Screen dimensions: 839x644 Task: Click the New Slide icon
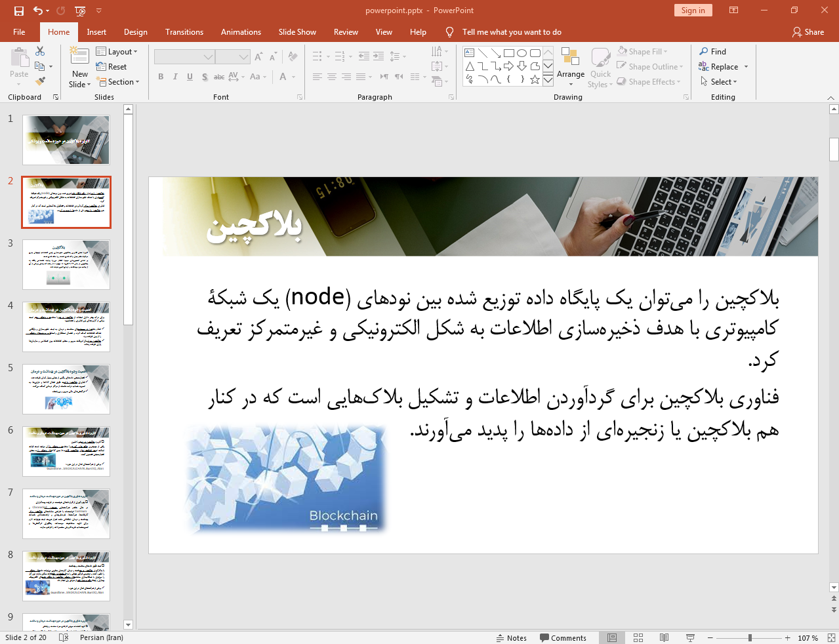coord(79,56)
